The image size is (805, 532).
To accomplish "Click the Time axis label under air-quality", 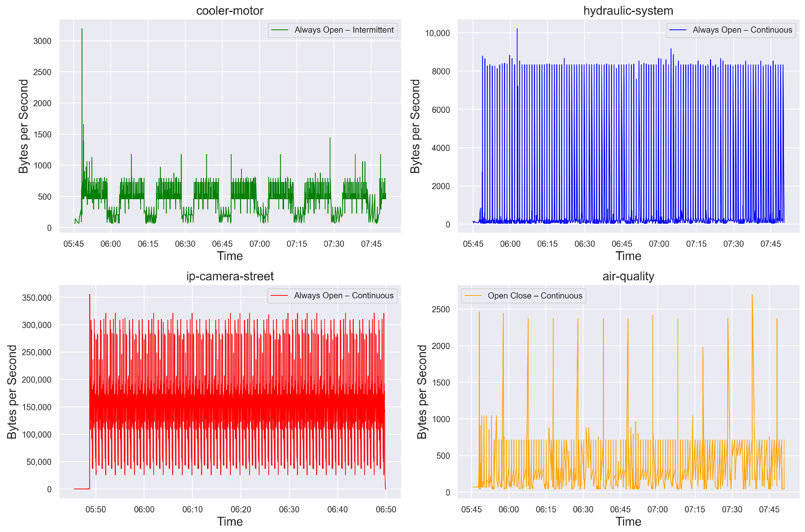I will 628,521.
